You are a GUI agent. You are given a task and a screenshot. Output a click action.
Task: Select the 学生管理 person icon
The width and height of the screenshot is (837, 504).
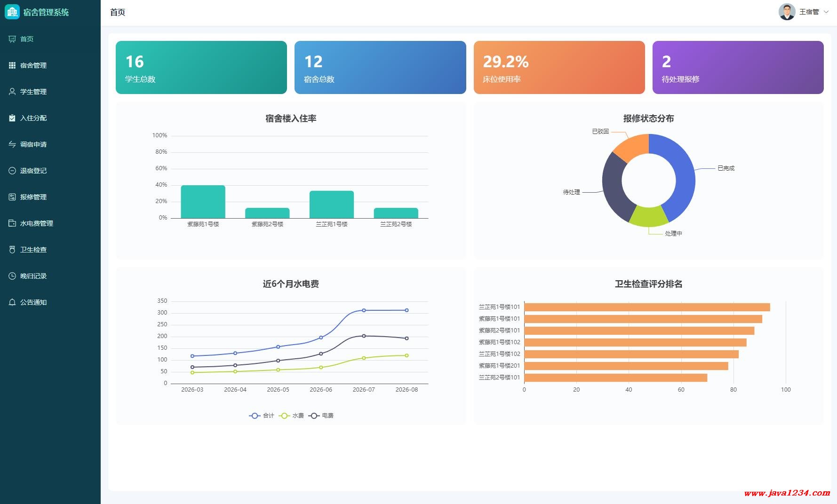tap(12, 92)
